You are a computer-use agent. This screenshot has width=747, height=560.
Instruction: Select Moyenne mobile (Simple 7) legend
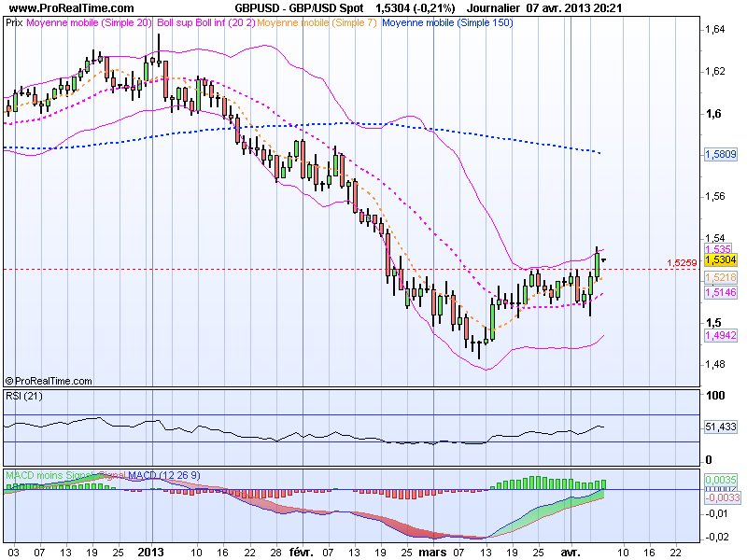pyautogui.click(x=317, y=22)
